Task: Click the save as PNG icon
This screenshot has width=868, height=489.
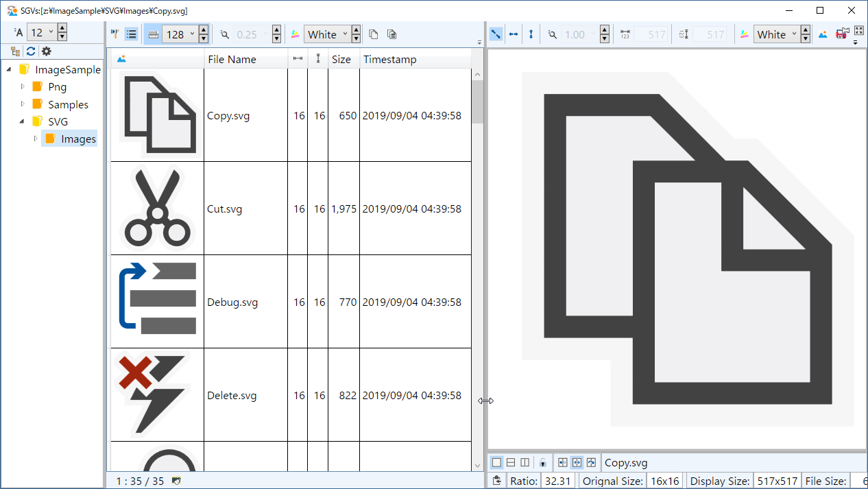Action: coord(842,34)
